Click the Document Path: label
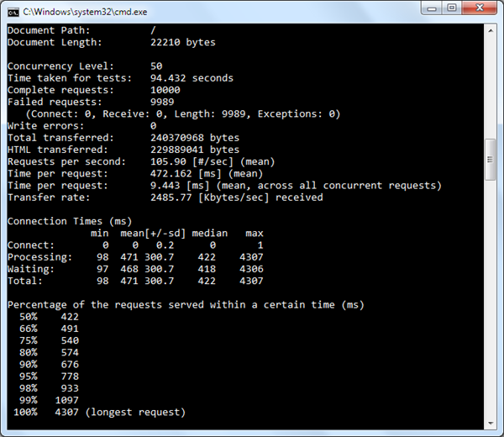This screenshot has width=504, height=437. click(x=49, y=30)
